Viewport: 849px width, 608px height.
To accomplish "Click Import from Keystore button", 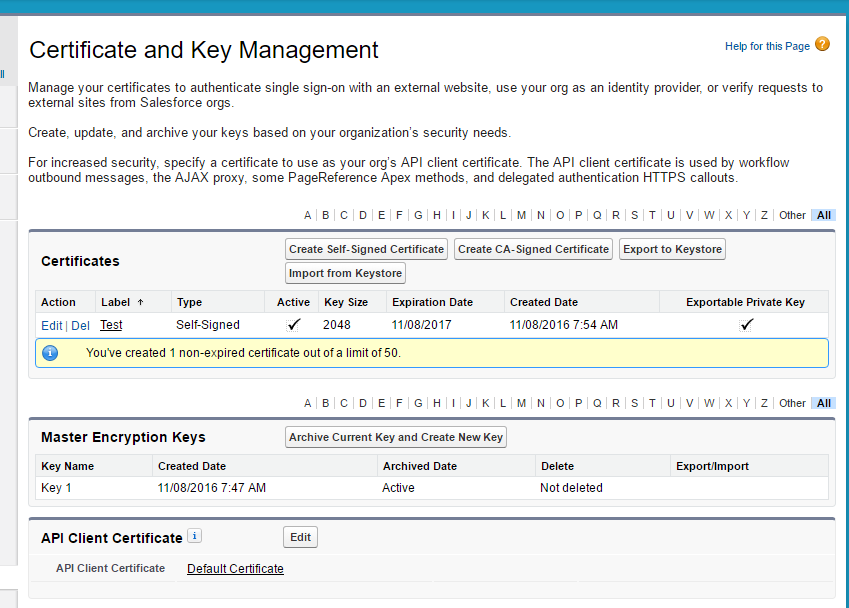I will 345,273.
